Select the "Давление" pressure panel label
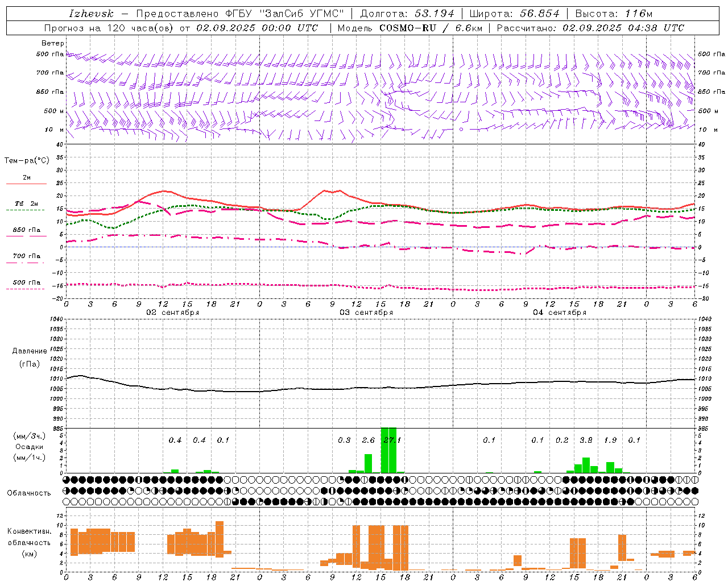 point(30,351)
